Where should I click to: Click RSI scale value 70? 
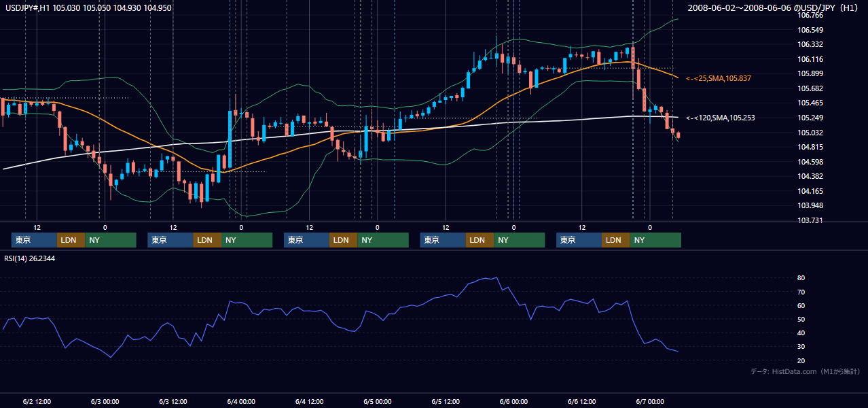pyautogui.click(x=801, y=292)
